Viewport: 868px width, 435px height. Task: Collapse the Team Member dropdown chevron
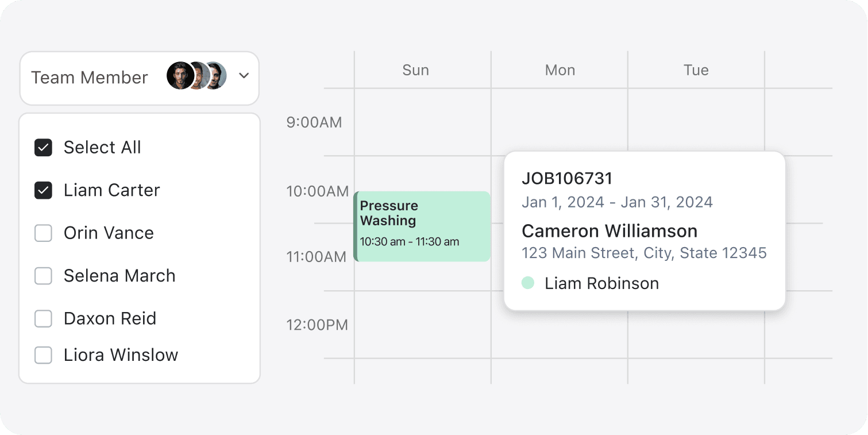click(244, 76)
